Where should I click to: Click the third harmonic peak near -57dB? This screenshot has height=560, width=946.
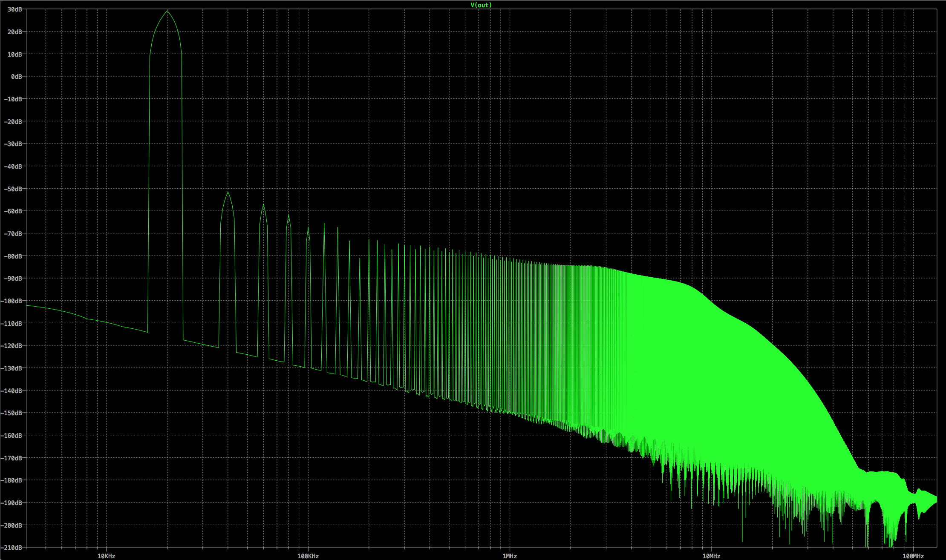(263, 205)
